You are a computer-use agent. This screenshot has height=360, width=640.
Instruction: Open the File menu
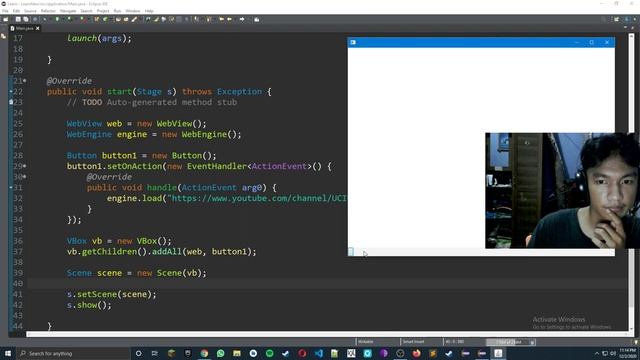tap(5, 11)
